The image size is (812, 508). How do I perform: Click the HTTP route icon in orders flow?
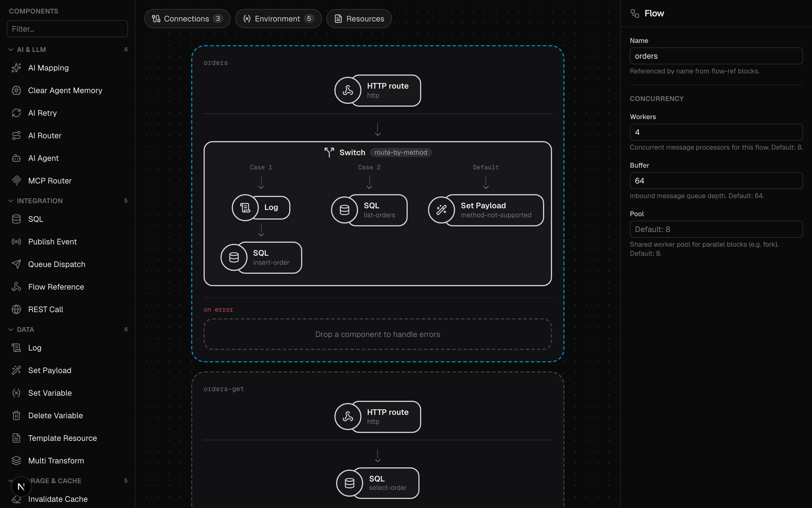[x=348, y=90]
